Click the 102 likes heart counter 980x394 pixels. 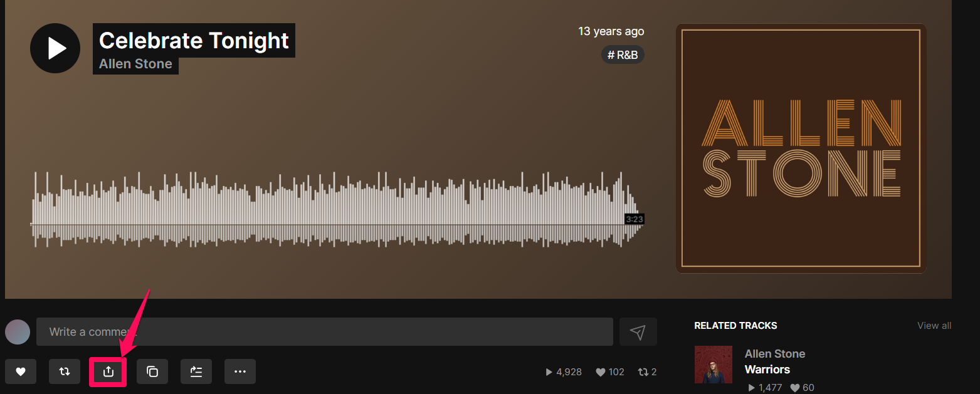(x=610, y=372)
